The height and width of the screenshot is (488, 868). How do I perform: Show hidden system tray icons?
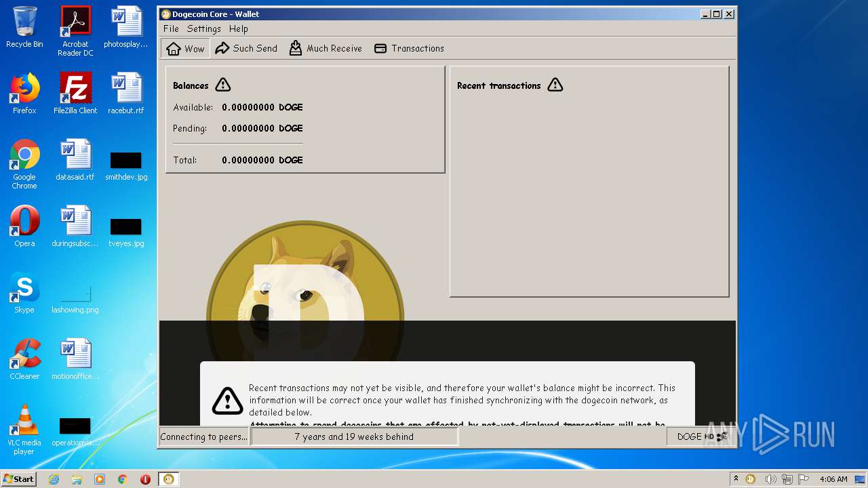tap(736, 479)
